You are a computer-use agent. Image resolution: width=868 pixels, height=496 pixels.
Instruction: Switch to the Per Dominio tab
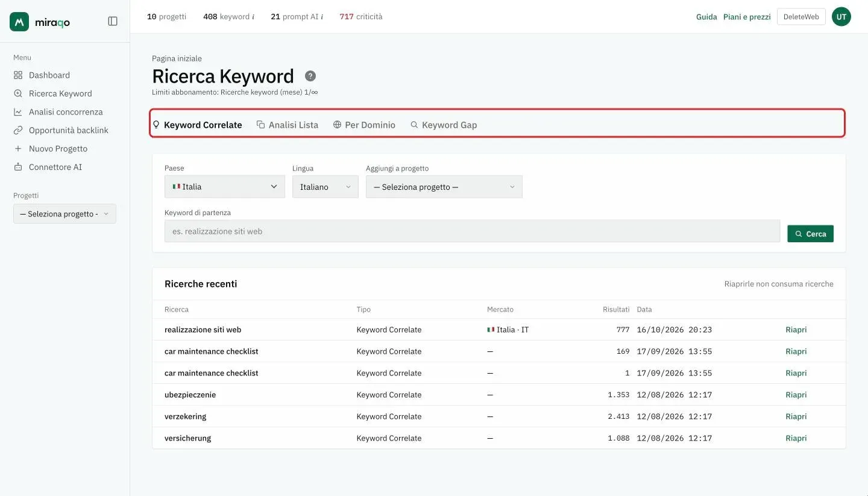pos(364,125)
